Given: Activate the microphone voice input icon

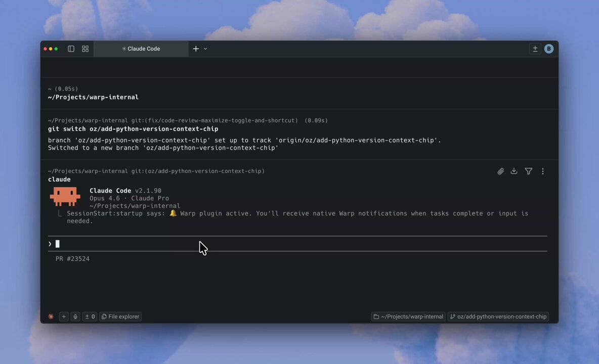Looking at the screenshot, I should click(x=75, y=316).
